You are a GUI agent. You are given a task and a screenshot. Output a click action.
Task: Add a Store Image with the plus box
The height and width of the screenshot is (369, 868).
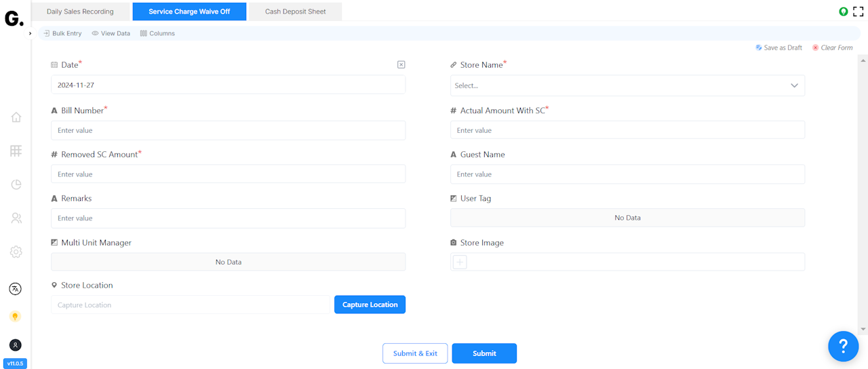tap(460, 262)
